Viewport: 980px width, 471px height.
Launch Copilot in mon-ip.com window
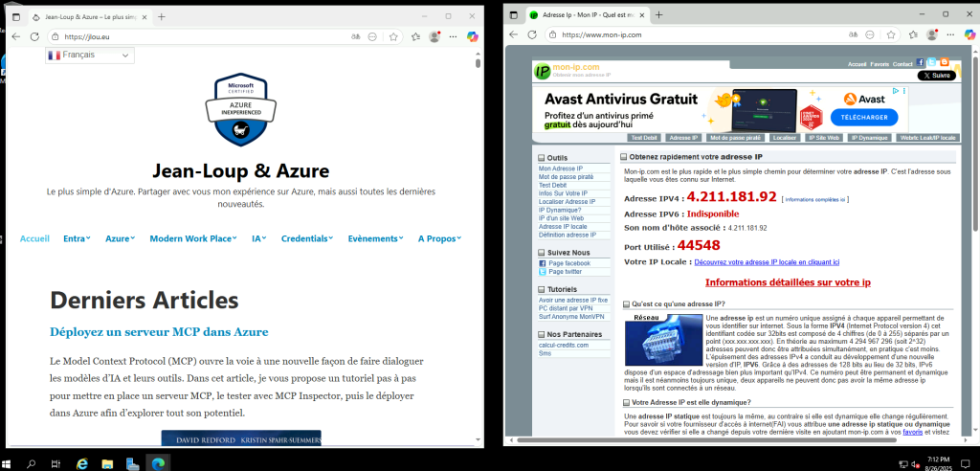coord(970,34)
